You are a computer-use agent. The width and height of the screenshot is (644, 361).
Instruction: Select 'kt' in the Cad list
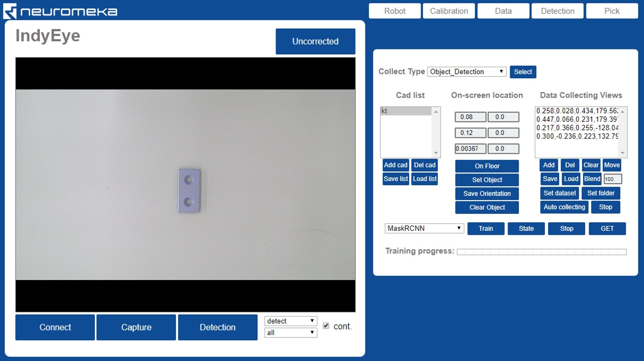tap(406, 111)
